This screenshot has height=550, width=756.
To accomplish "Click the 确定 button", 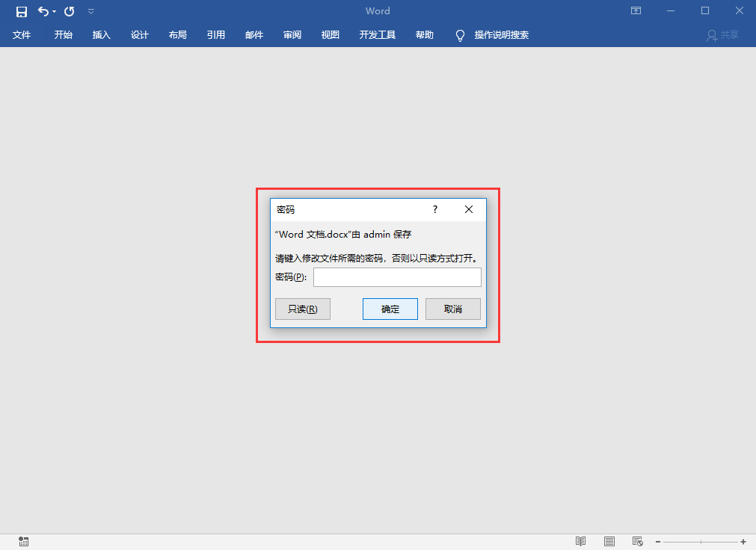I will [390, 309].
